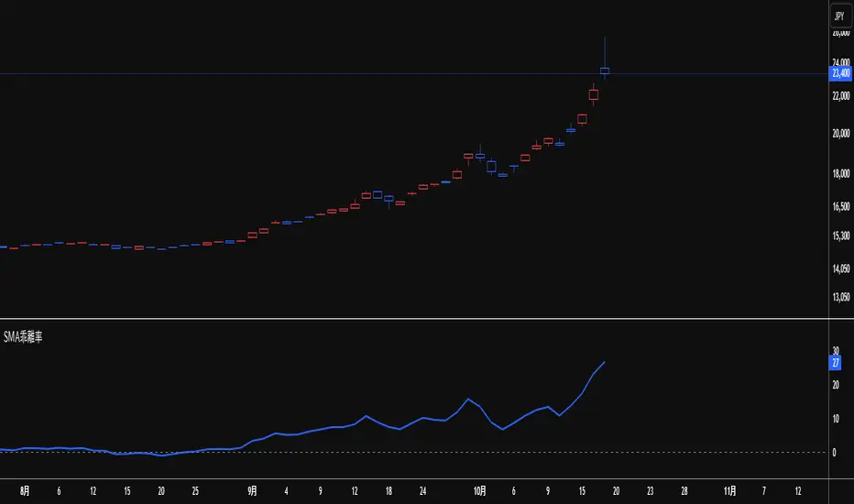Viewport: 854px width, 504px height.
Task: Click the indicator axis label 10
Action: pos(836,419)
